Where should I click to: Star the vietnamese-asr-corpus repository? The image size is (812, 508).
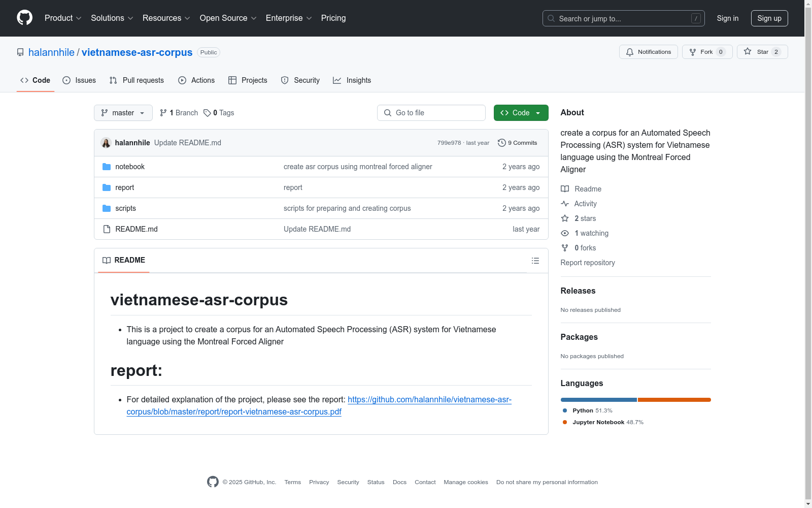(x=762, y=52)
